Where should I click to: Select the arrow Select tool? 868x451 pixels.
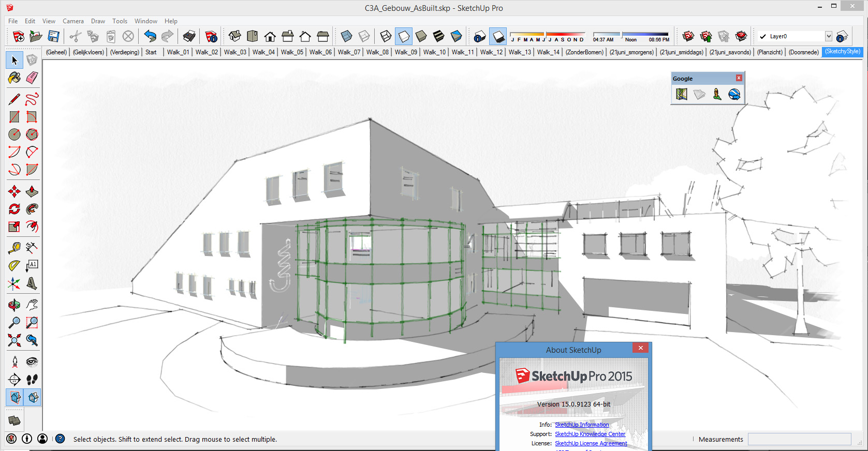14,60
